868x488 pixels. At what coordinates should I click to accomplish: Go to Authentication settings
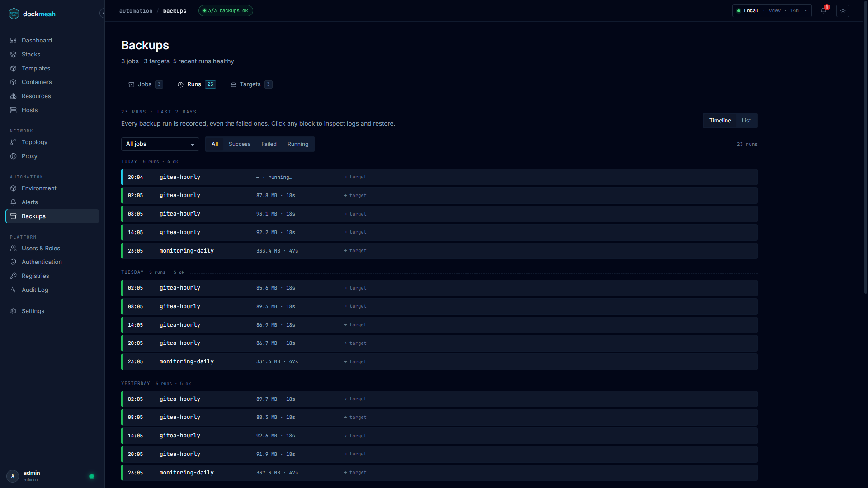[52, 262]
